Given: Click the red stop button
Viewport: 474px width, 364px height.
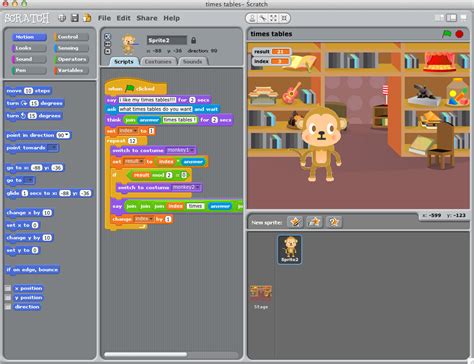Looking at the screenshot, I should [x=459, y=34].
